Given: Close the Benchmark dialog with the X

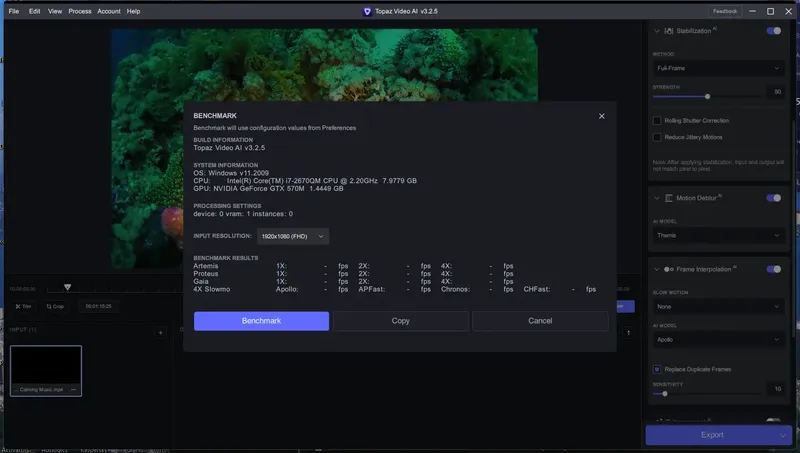Looking at the screenshot, I should (x=602, y=116).
